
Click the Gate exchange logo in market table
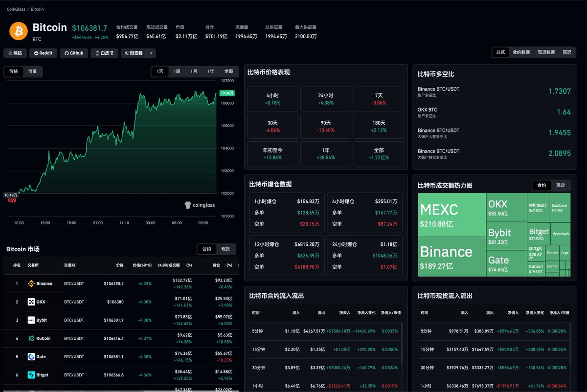[x=31, y=357]
